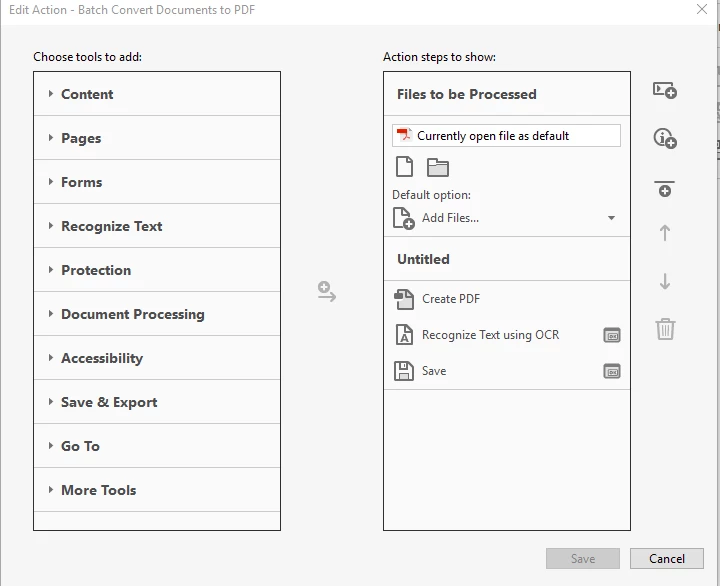Close the Edit Action dialog
The width and height of the screenshot is (720, 586).
(x=702, y=9)
